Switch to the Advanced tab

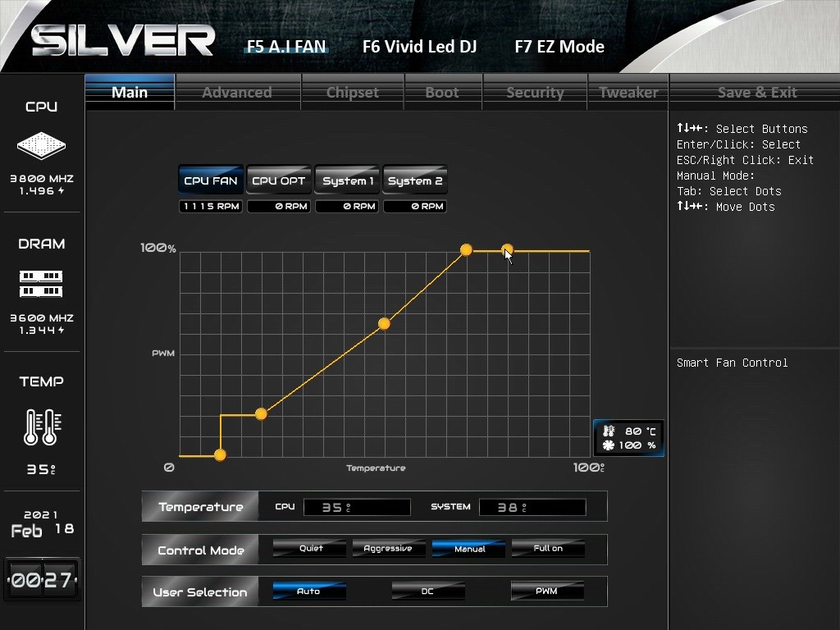pyautogui.click(x=237, y=92)
